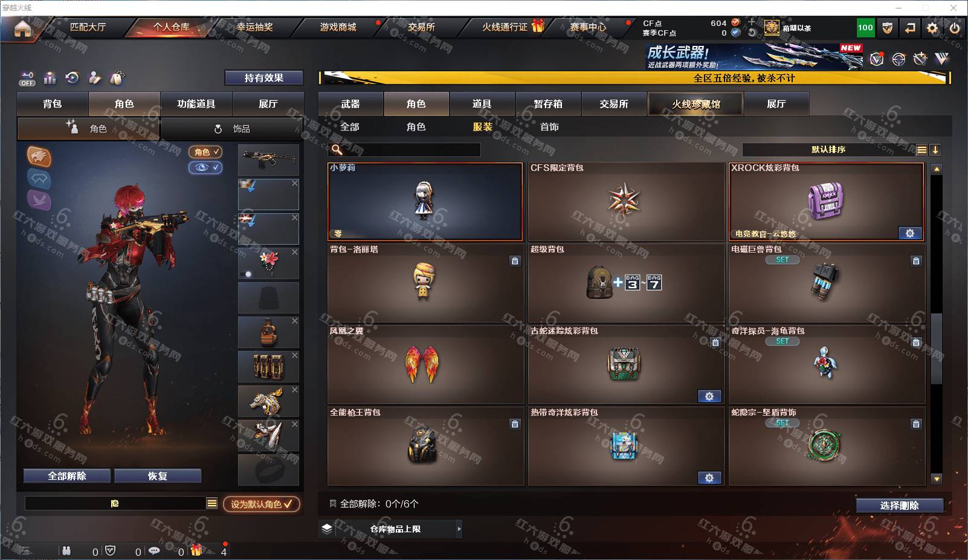Click the home icon in top-left corner
The width and height of the screenshot is (968, 560).
tap(22, 28)
